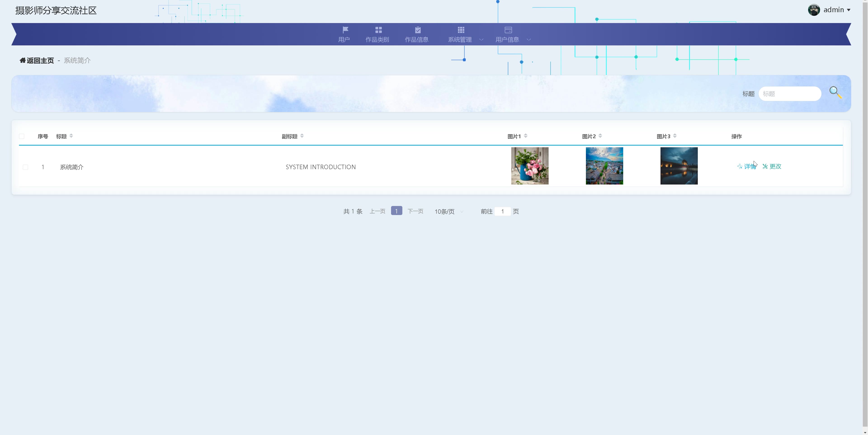Click the magnifying glass search icon
Image resolution: width=868 pixels, height=435 pixels.
[x=835, y=92]
